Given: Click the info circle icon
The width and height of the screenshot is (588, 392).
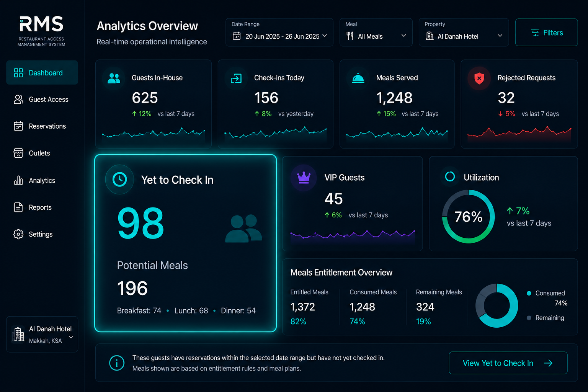Looking at the screenshot, I should click(117, 363).
